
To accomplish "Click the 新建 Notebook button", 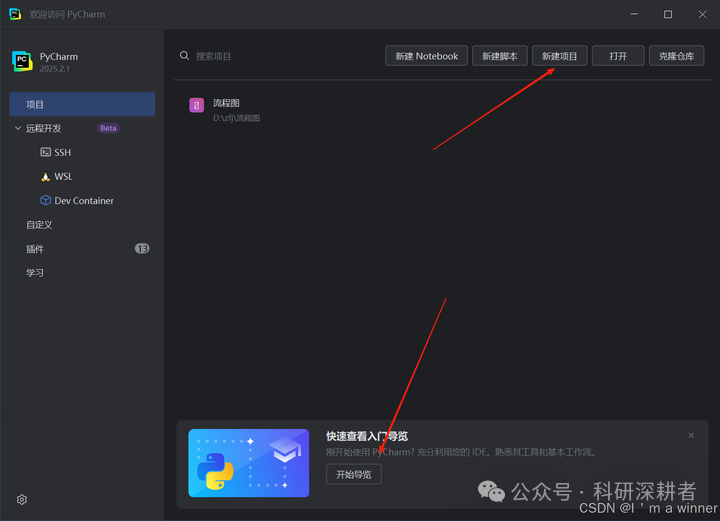I will pyautogui.click(x=426, y=56).
